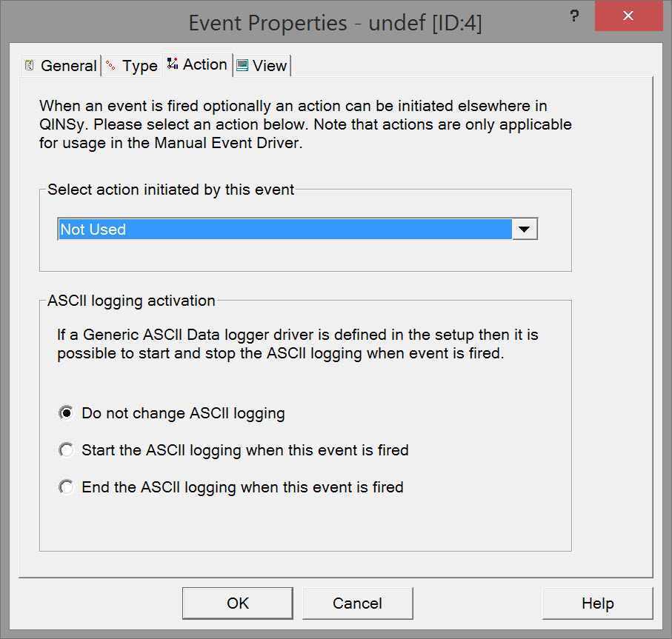Enable 'Start the ASCII logging' radio button

(x=67, y=450)
